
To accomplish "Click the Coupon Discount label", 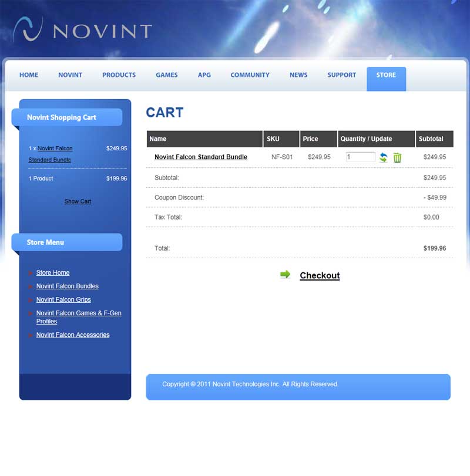I will [x=179, y=197].
